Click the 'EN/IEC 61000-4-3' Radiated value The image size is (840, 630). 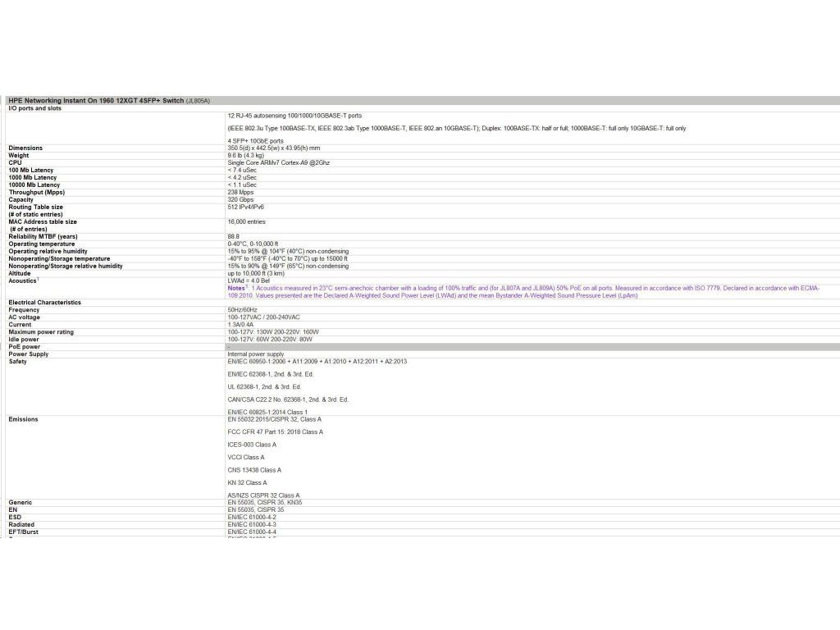tap(252, 525)
